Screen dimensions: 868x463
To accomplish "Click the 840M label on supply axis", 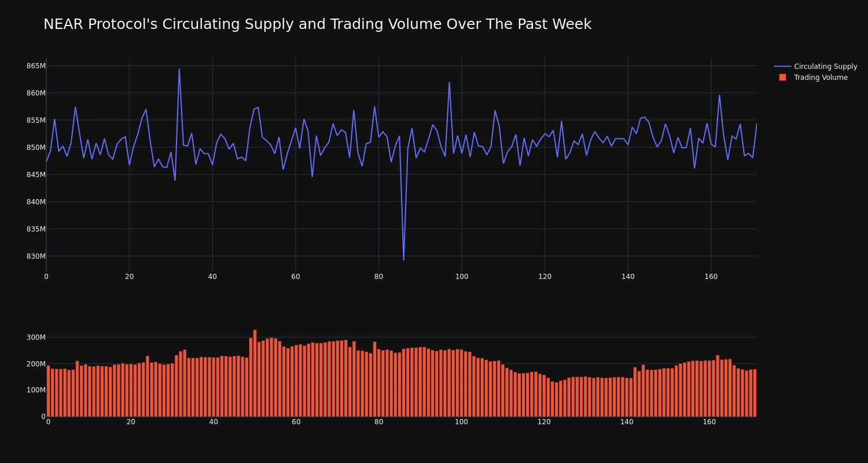I will pyautogui.click(x=36, y=202).
